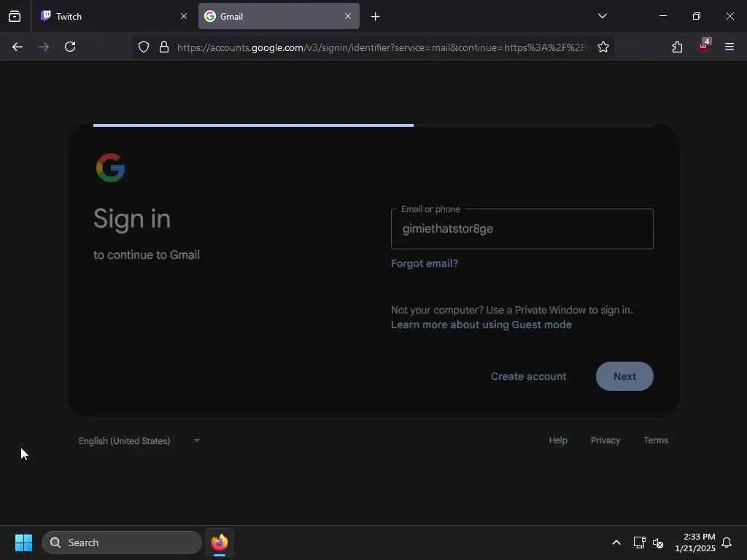Open the Extensions puzzle icon
This screenshot has height=560, width=747.
(x=677, y=47)
